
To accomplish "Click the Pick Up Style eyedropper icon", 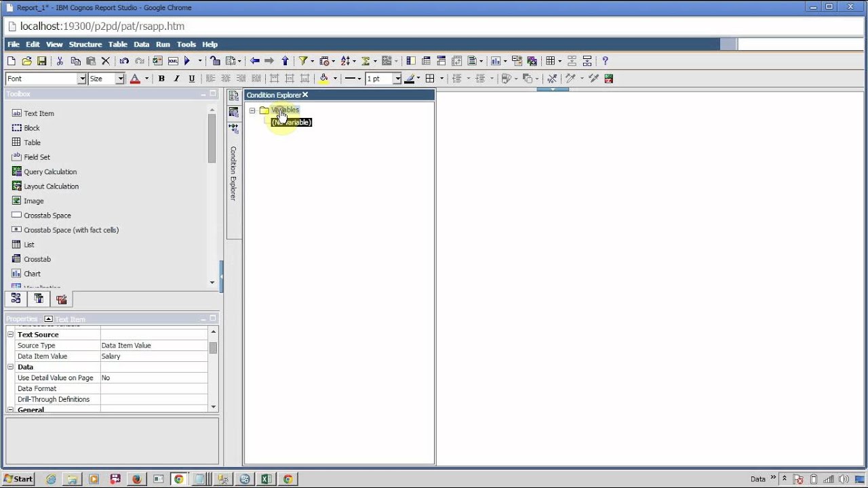I will click(570, 79).
